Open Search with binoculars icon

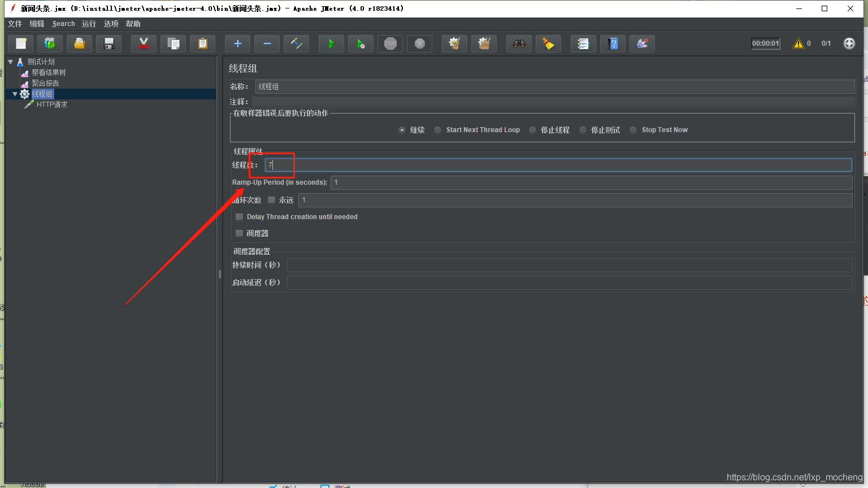519,43
